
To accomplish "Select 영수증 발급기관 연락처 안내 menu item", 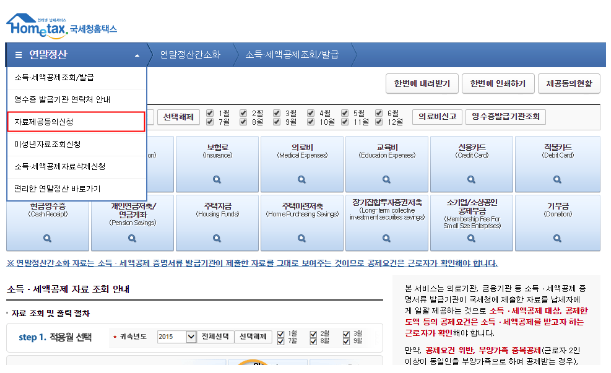I will pyautogui.click(x=76, y=100).
